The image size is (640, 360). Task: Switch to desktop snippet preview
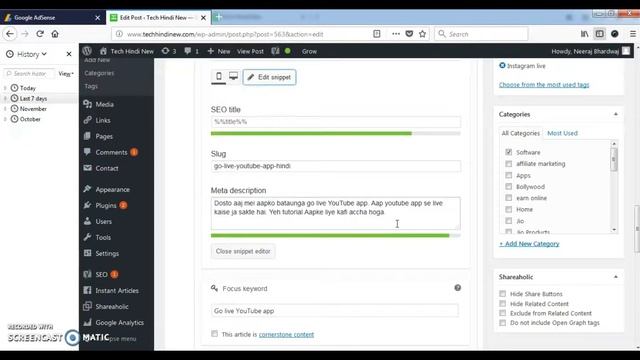(233, 77)
